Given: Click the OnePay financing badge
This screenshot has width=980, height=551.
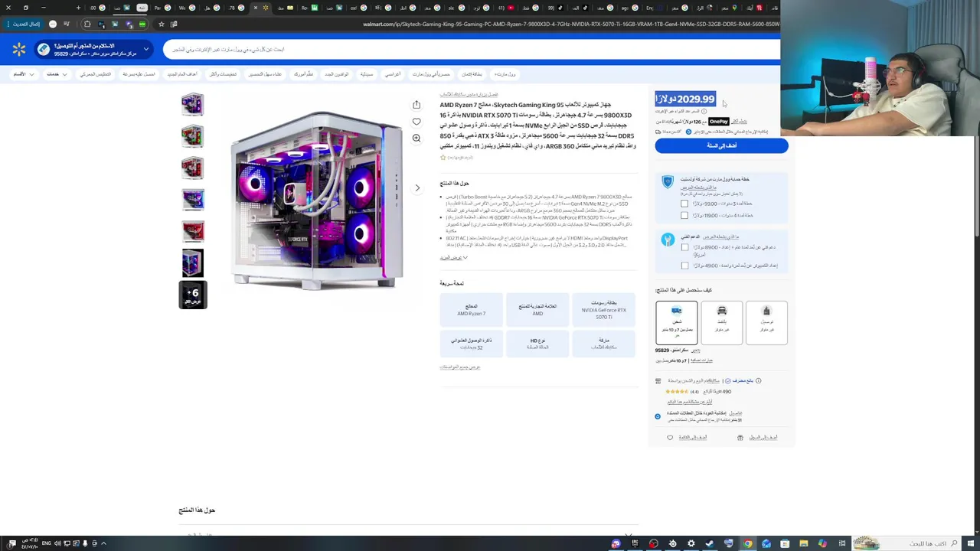Looking at the screenshot, I should coord(719,121).
